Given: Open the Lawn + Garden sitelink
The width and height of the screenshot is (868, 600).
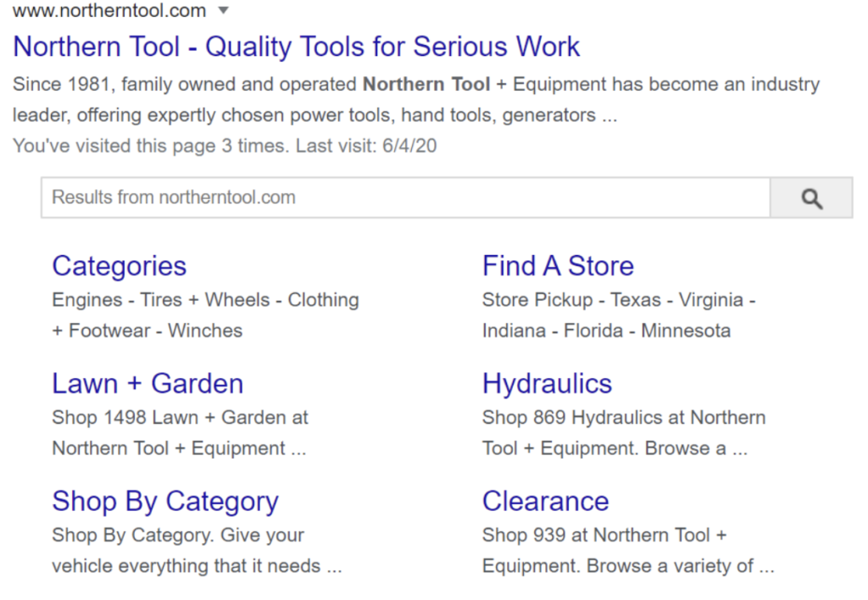Looking at the screenshot, I should (147, 384).
